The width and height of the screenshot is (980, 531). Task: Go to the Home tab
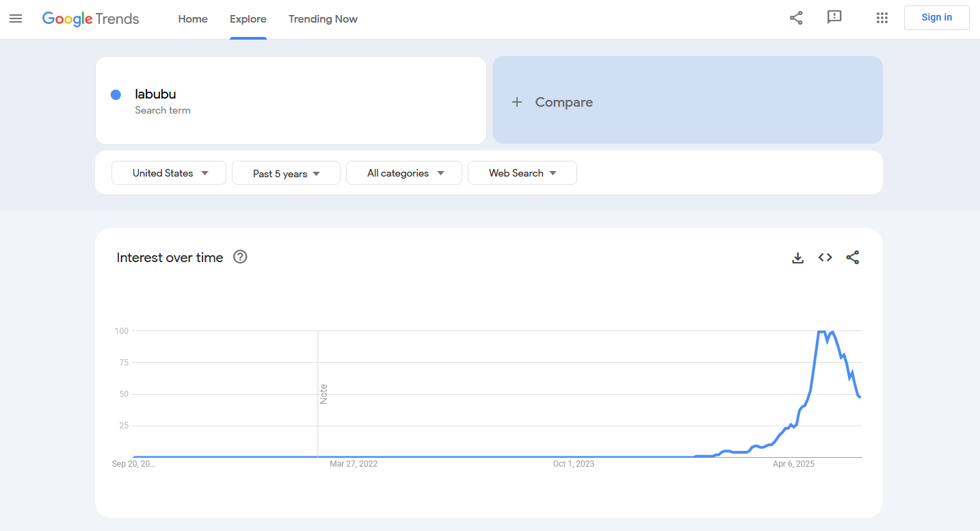tap(193, 19)
